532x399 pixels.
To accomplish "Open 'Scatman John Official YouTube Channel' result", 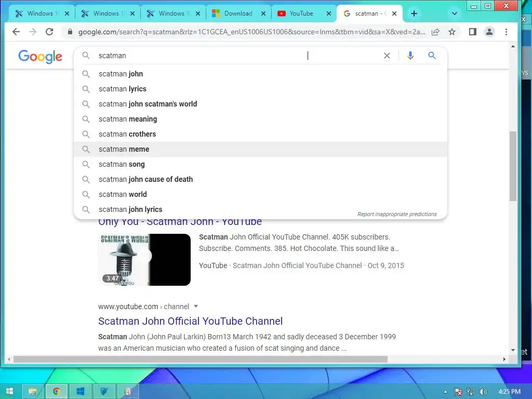I will (190, 321).
